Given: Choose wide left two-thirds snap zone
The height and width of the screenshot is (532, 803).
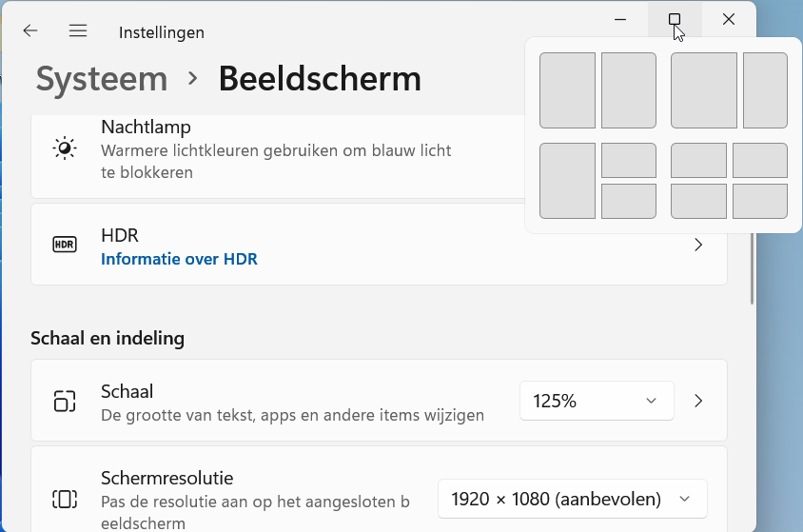Looking at the screenshot, I should pyautogui.click(x=704, y=90).
